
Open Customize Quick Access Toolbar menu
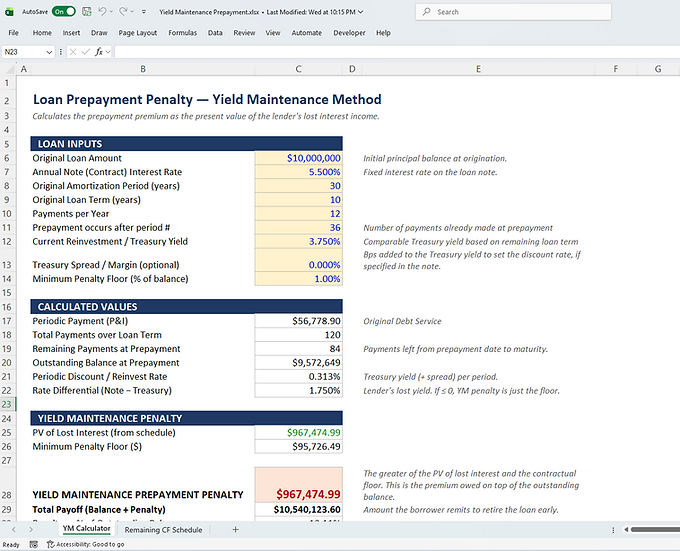[x=144, y=12]
